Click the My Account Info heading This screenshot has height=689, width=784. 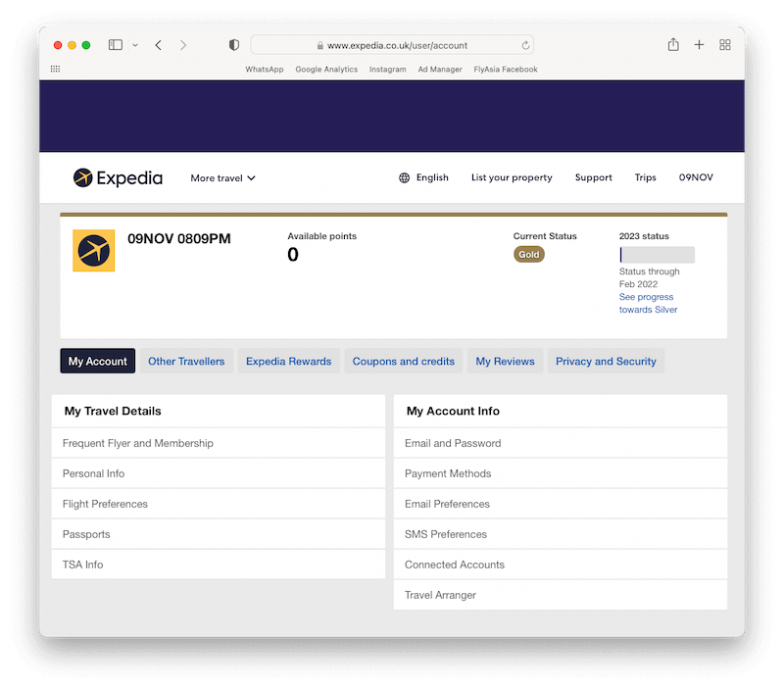click(x=453, y=411)
